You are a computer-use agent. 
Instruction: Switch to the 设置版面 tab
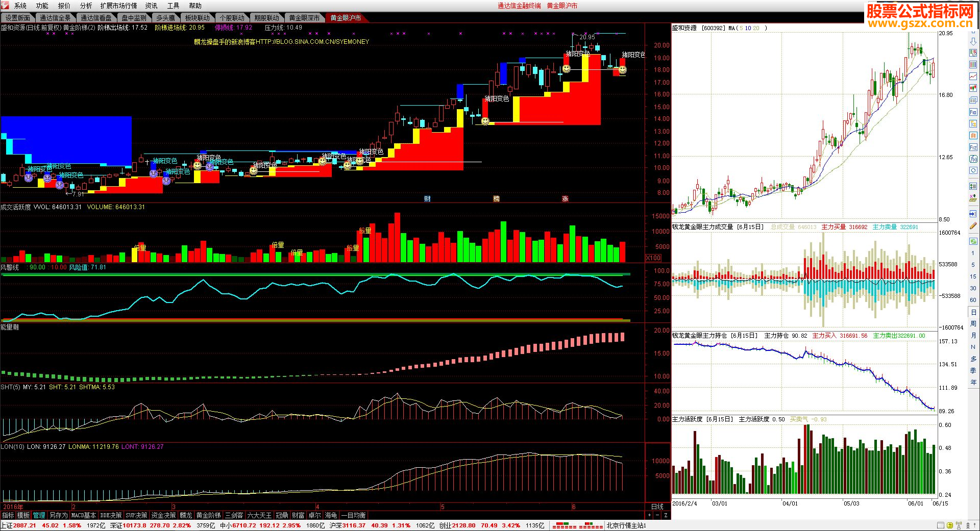pyautogui.click(x=18, y=18)
